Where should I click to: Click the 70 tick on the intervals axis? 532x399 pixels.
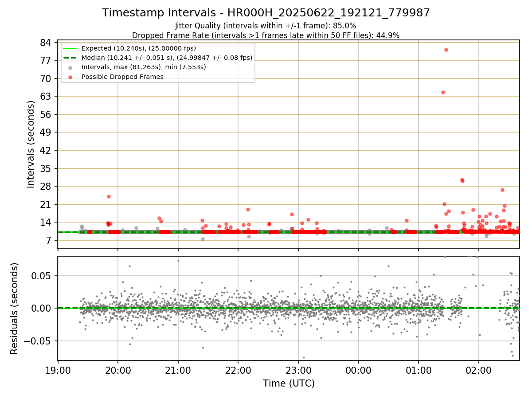click(47, 78)
